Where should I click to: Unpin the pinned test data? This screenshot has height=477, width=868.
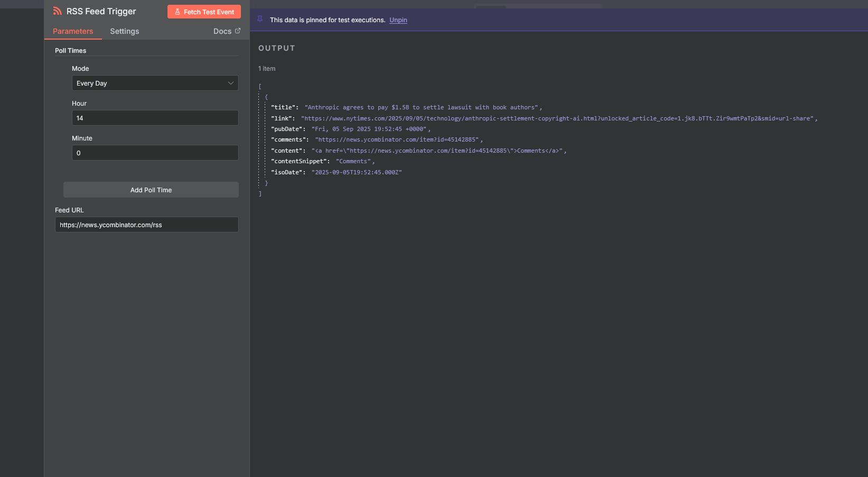coord(398,20)
